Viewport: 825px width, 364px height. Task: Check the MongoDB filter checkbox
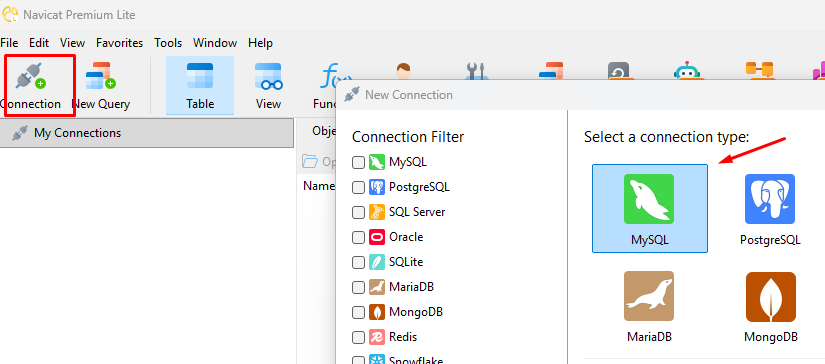pyautogui.click(x=358, y=312)
